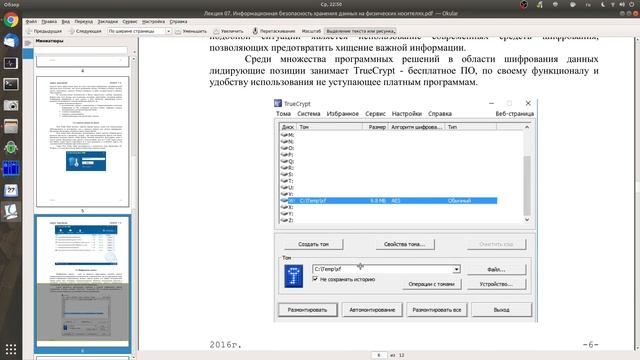This screenshot has height=360, width=640.
Task: Click Автомонтирование in TrueCrypt picture
Action: [x=372, y=310]
